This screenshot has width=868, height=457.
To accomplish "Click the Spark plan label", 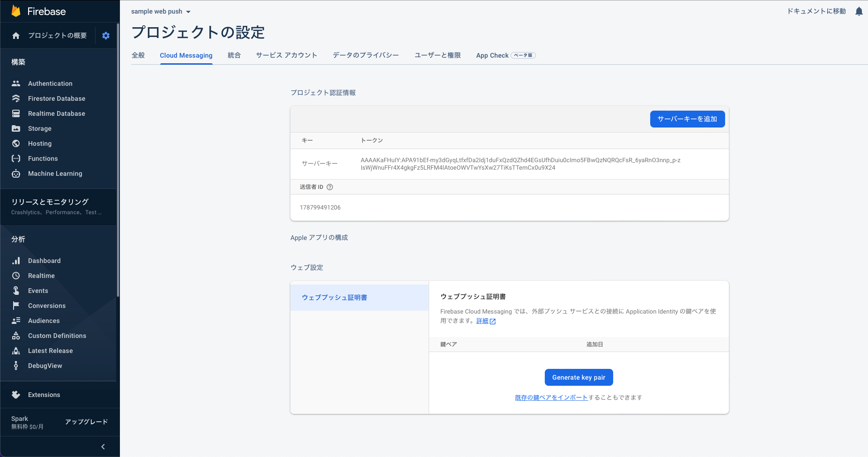I will pos(20,419).
